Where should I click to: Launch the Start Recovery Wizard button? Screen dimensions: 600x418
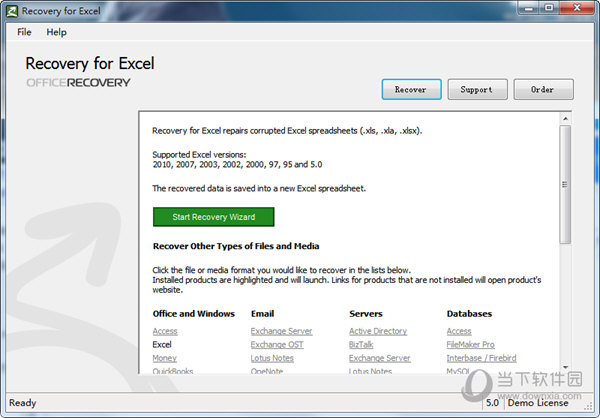tap(213, 217)
